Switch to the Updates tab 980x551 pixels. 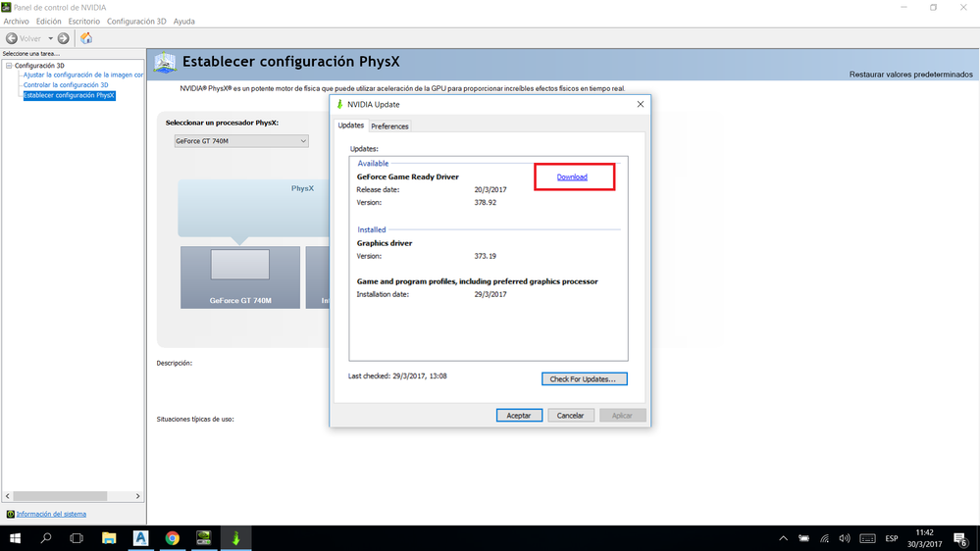(350, 125)
